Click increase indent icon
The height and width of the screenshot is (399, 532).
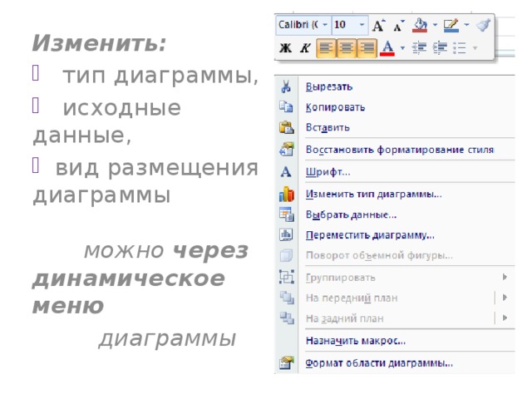tap(440, 48)
